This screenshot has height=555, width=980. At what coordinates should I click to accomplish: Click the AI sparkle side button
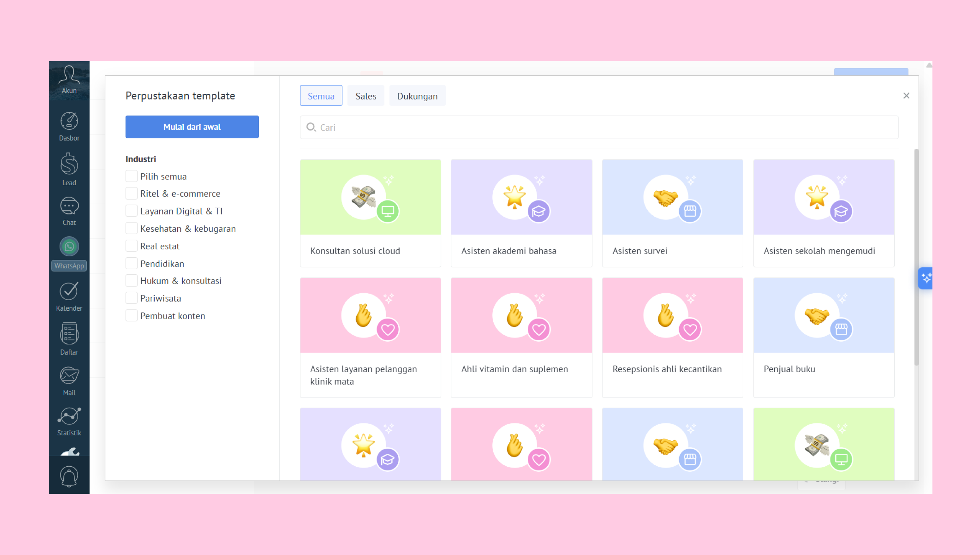(x=925, y=278)
